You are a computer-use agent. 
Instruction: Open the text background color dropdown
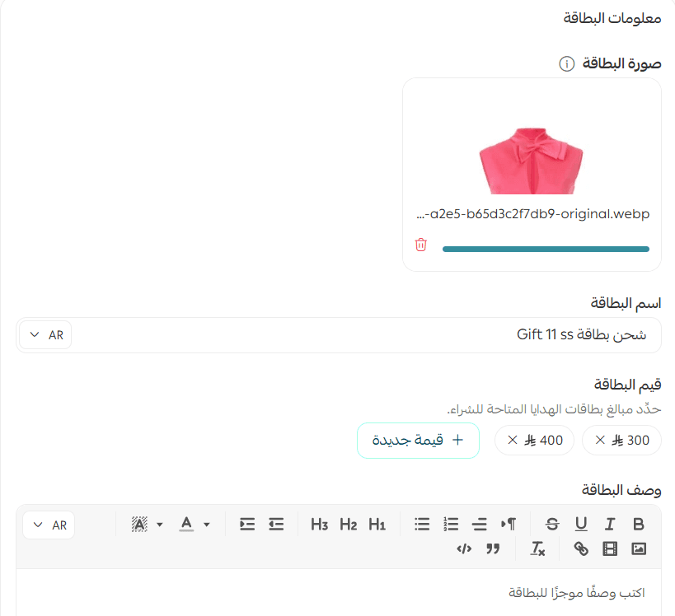(x=148, y=524)
